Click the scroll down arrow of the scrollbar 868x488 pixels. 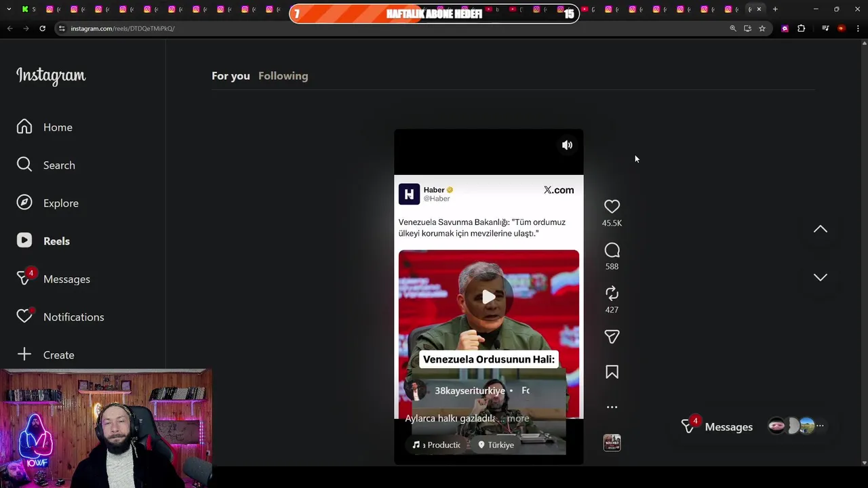point(864,463)
